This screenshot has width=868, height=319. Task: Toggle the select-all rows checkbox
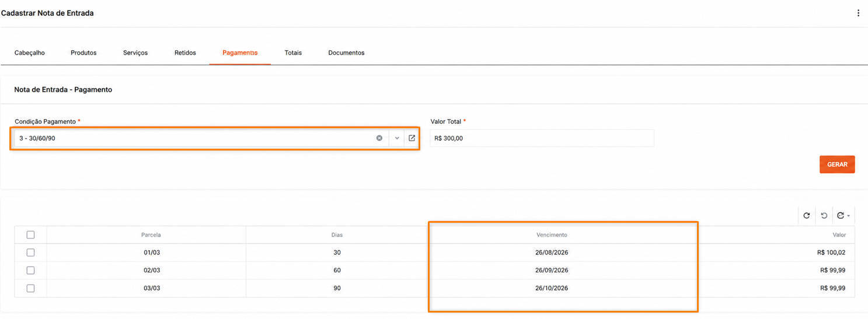(x=31, y=235)
